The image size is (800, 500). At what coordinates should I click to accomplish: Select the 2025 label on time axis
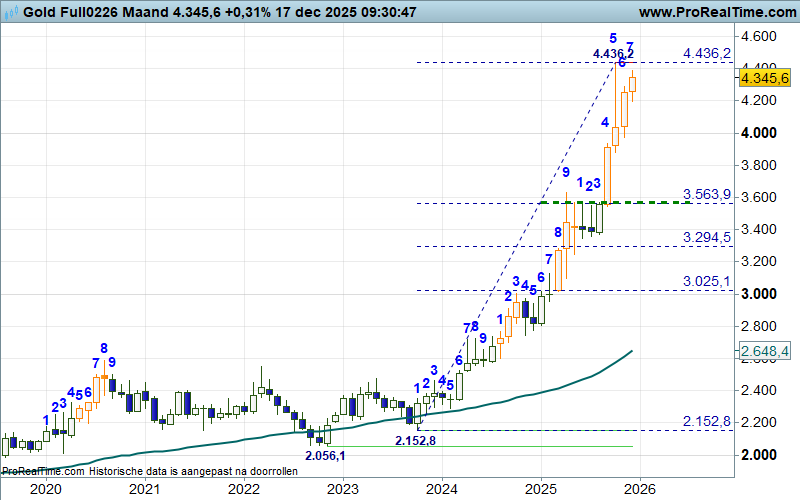(x=540, y=489)
